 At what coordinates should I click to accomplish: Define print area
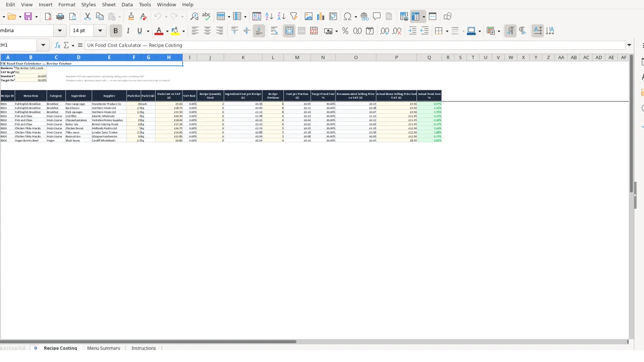[x=404, y=17]
